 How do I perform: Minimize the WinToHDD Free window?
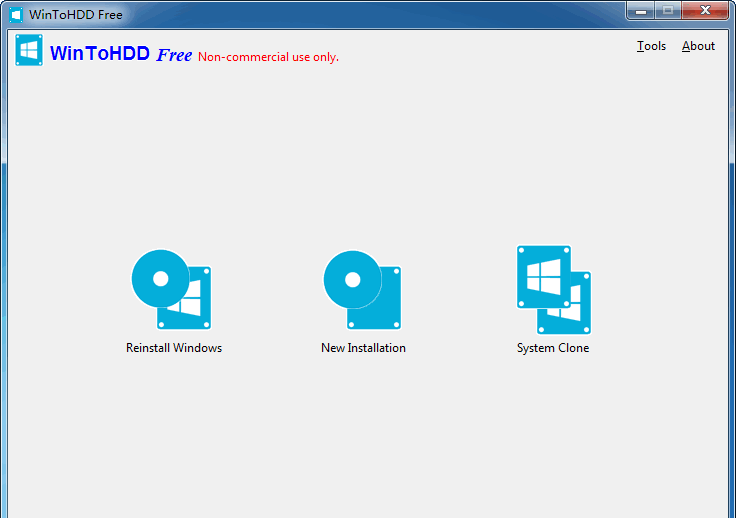pyautogui.click(x=641, y=11)
